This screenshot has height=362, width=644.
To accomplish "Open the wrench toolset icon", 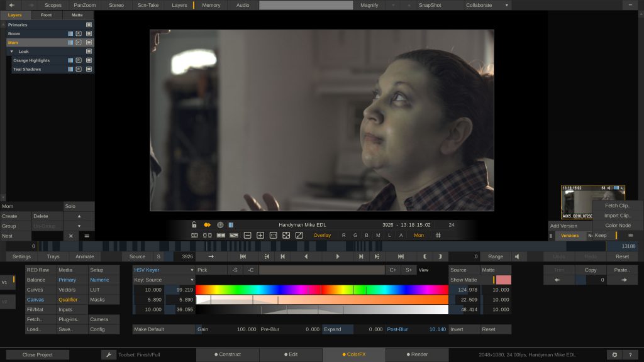I will [x=109, y=354].
